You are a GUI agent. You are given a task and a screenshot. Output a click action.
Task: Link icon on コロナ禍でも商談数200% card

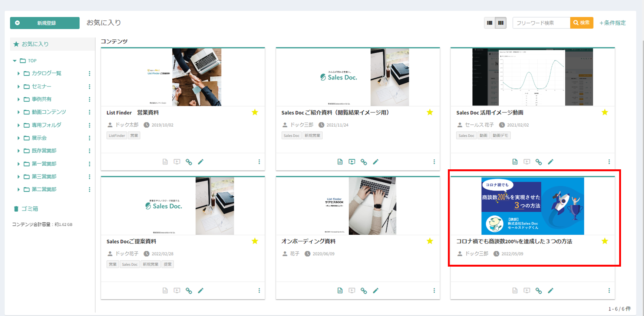pyautogui.click(x=539, y=291)
